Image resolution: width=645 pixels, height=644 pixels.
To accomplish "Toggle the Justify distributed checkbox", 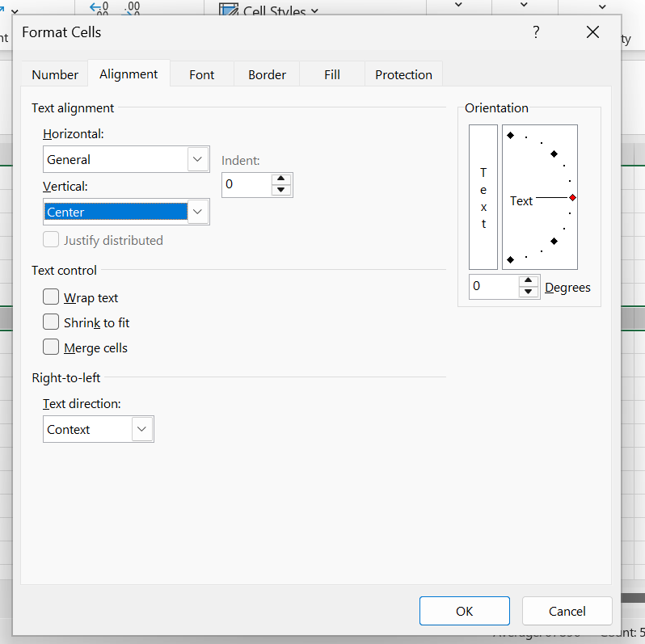I will coord(51,240).
